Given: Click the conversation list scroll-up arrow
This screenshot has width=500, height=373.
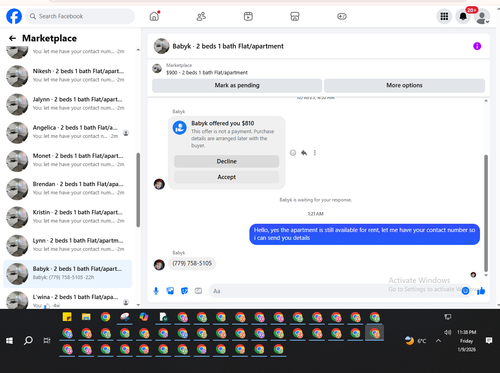Looking at the screenshot, I should click(138, 50).
